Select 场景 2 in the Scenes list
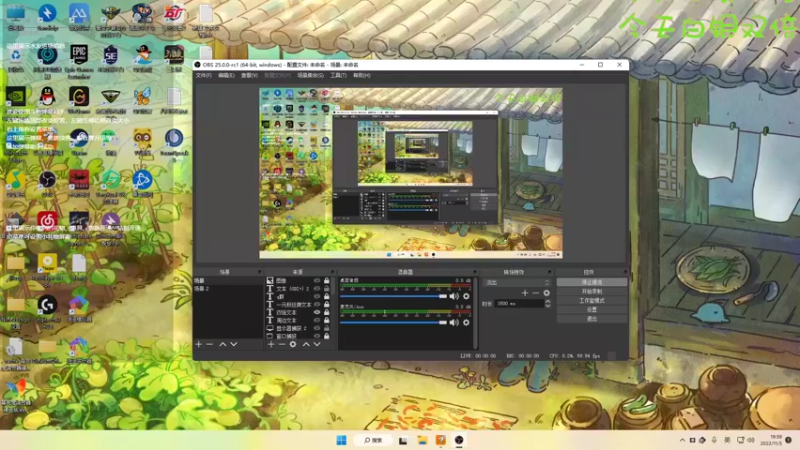 228,289
